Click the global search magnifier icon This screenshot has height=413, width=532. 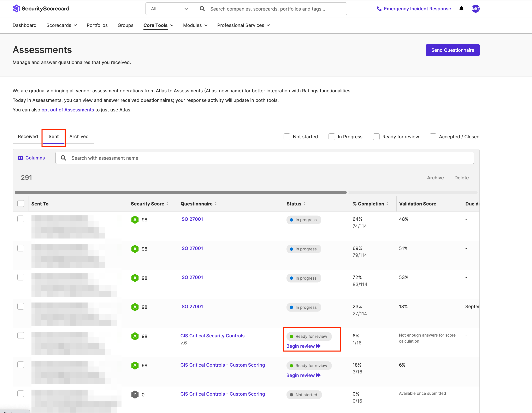pyautogui.click(x=202, y=9)
